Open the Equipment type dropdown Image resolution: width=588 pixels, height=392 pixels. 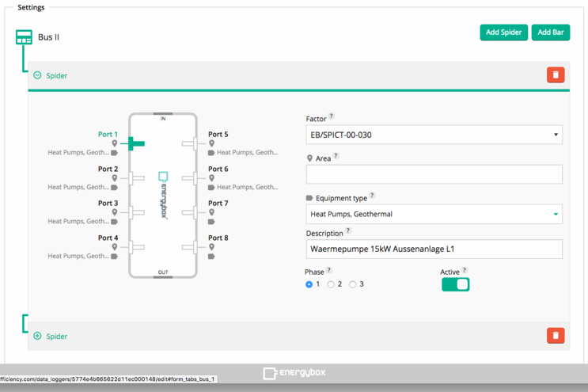click(434, 214)
